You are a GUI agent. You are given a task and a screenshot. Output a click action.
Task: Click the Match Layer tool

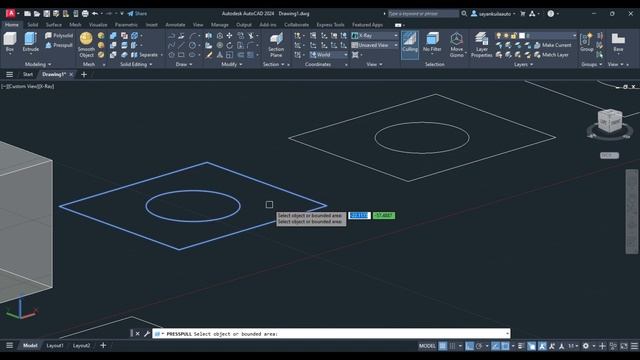[x=551, y=55]
